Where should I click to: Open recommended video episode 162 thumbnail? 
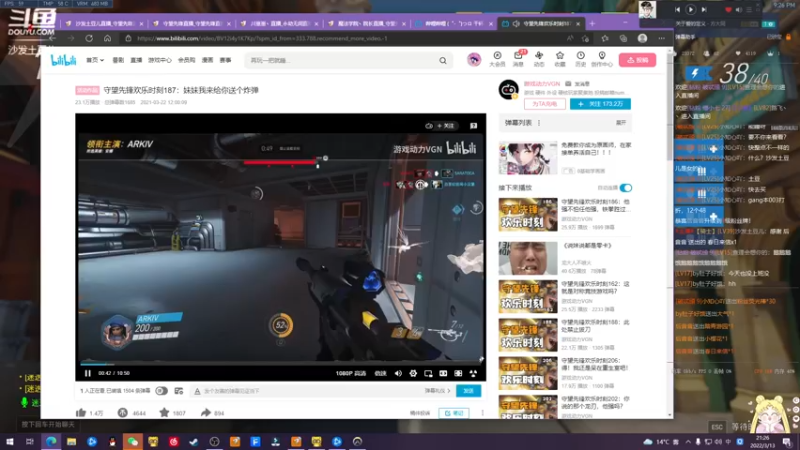coord(528,296)
